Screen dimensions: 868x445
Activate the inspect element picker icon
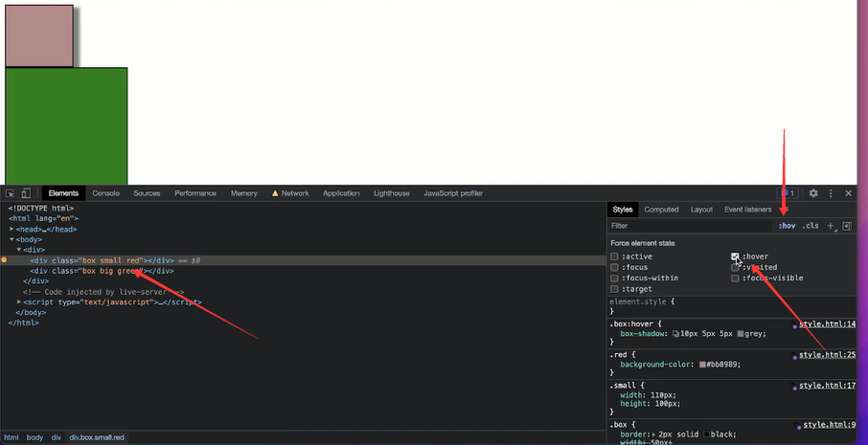click(10, 193)
